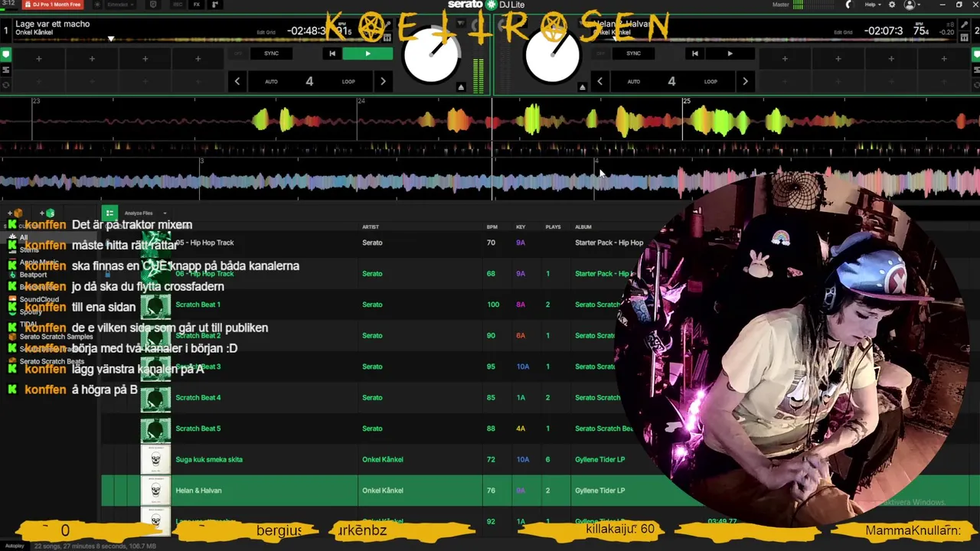Open the left deck stems tab icon
Viewport: 980px width, 551px height.
click(x=5, y=70)
